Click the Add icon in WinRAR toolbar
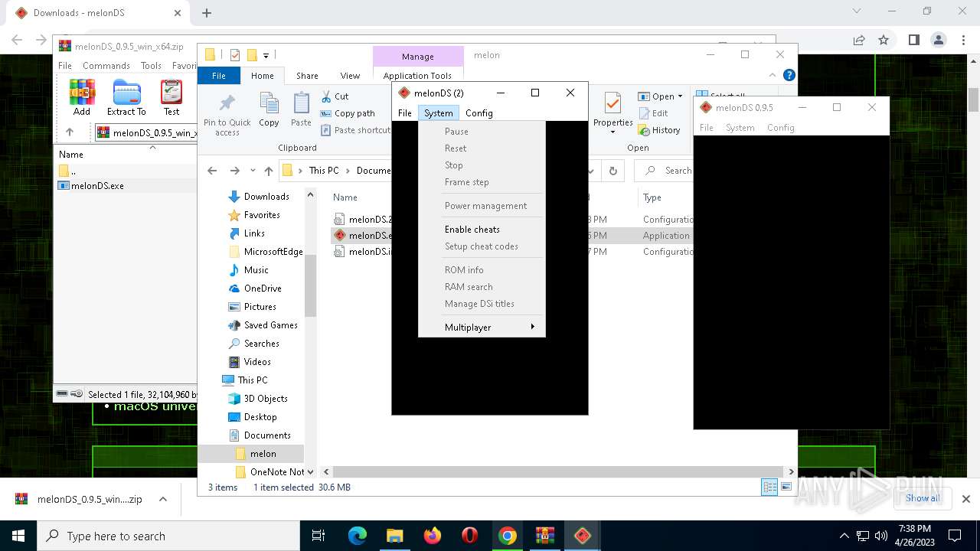The width and height of the screenshot is (980, 551). pos(82,97)
